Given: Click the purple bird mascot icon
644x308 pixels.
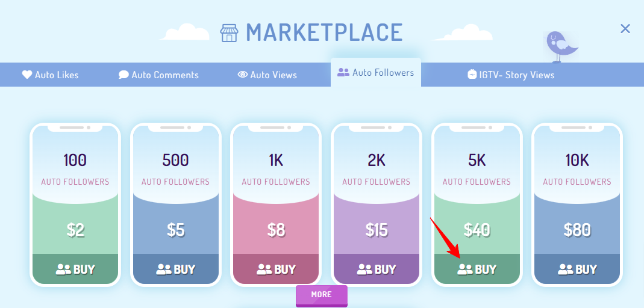Looking at the screenshot, I should (x=561, y=47).
